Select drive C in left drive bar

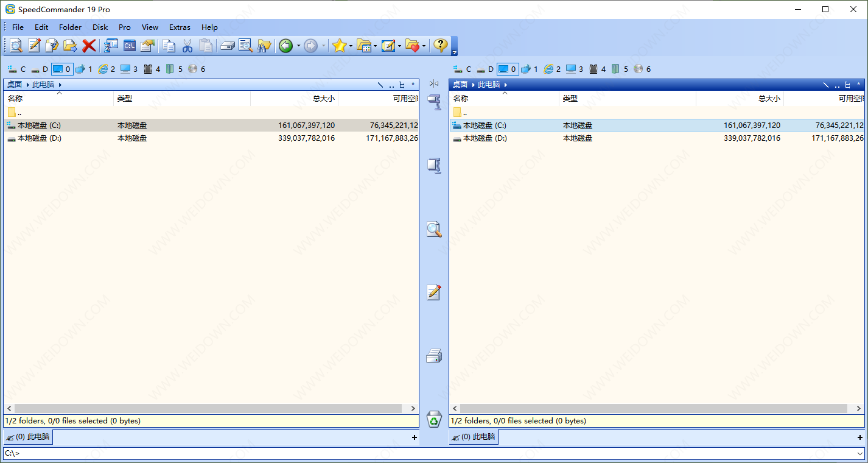pos(16,69)
